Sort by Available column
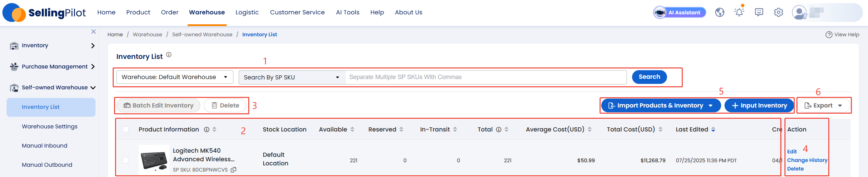868x177 pixels. tap(352, 129)
